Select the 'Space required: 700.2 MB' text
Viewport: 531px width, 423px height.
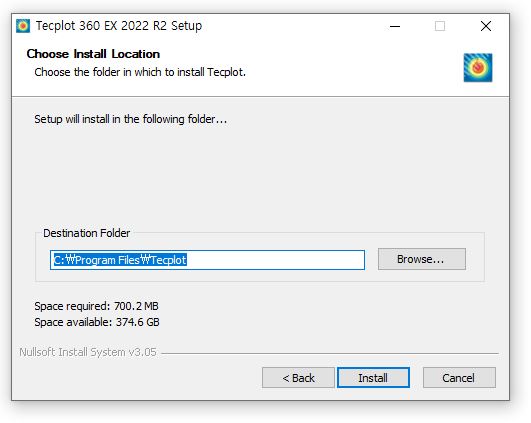[x=97, y=306]
